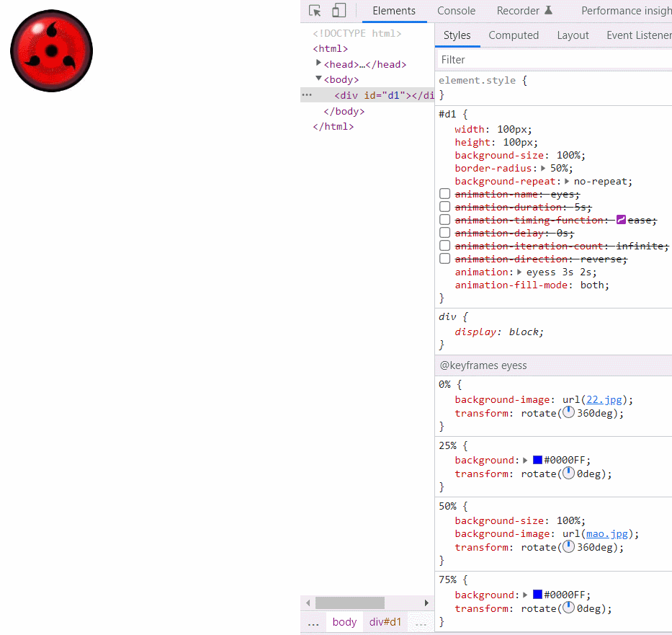Image resolution: width=672 pixels, height=635 pixels.
Task: Click the DOM tree horizontal scrollbar thumb
Action: [350, 603]
